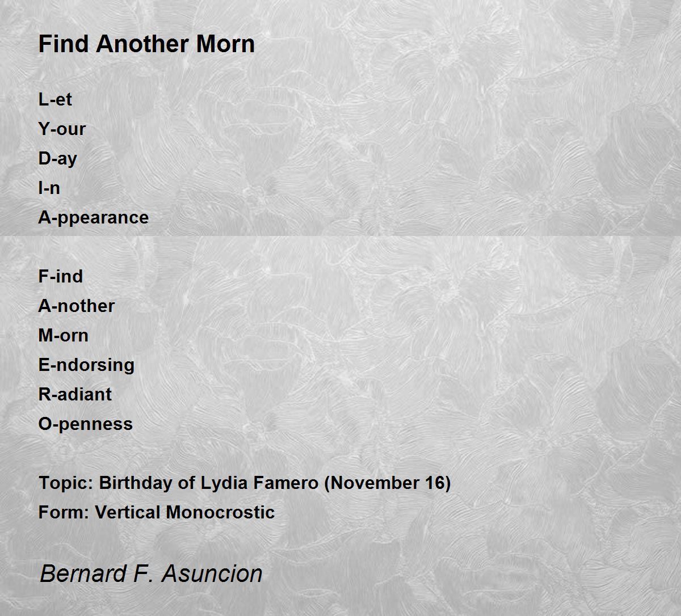The width and height of the screenshot is (681, 616).
Task: Click the line R-adiant
Action: (x=75, y=394)
